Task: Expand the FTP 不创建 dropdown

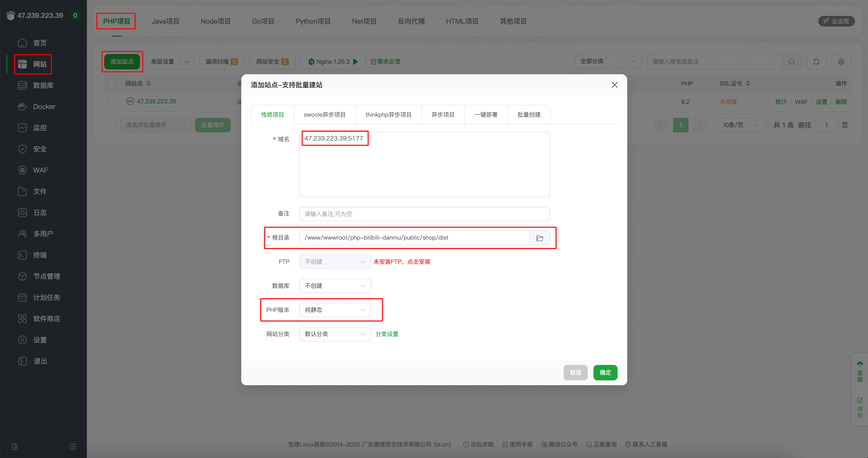Action: (x=335, y=262)
